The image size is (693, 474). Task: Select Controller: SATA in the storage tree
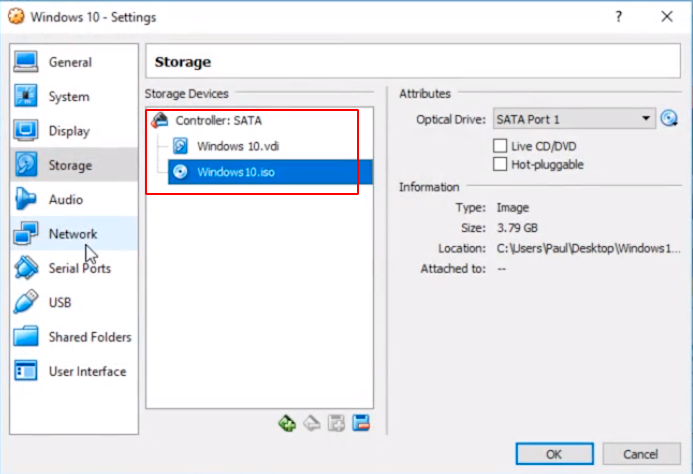(218, 121)
